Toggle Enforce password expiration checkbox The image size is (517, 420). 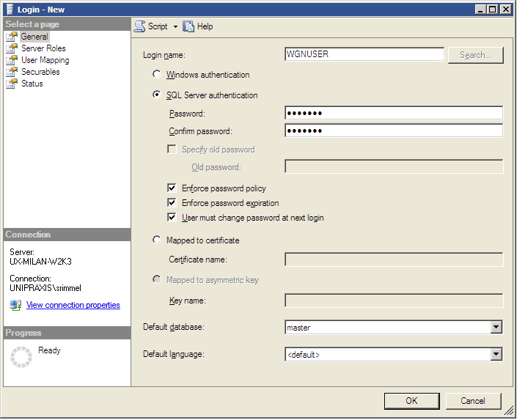tap(172, 203)
